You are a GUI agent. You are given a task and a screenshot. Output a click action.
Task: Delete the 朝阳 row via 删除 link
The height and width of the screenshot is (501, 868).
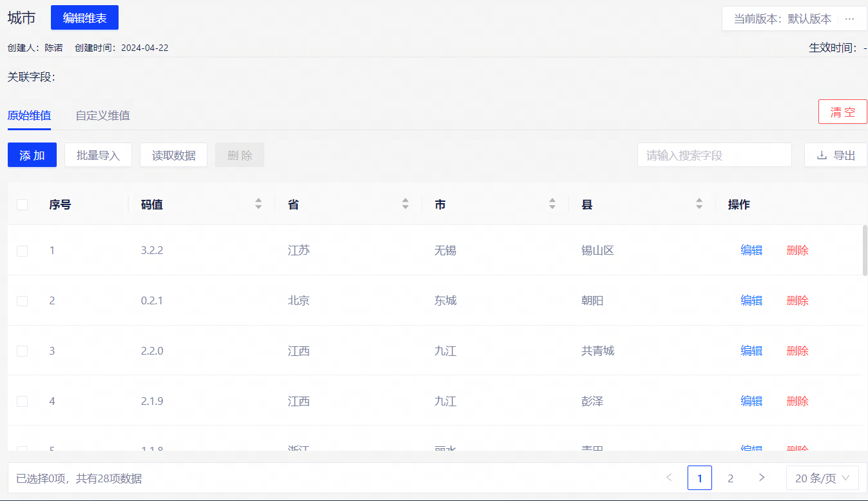coord(797,300)
